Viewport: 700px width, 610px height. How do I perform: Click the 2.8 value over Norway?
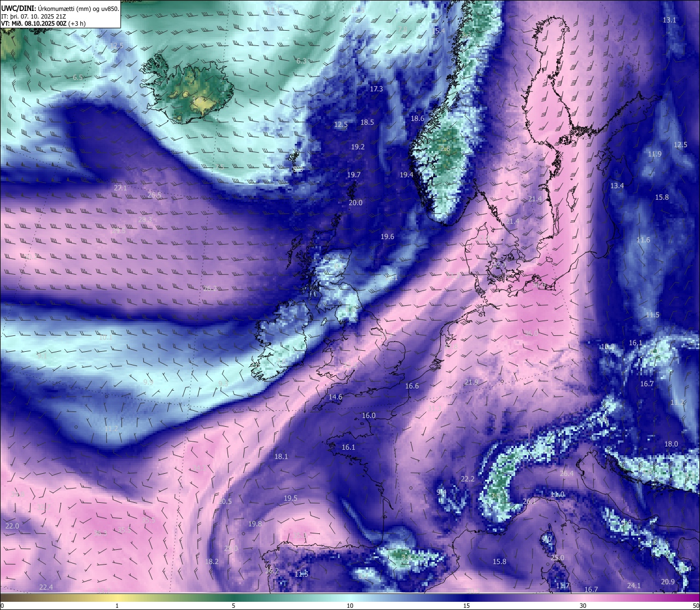(x=445, y=148)
